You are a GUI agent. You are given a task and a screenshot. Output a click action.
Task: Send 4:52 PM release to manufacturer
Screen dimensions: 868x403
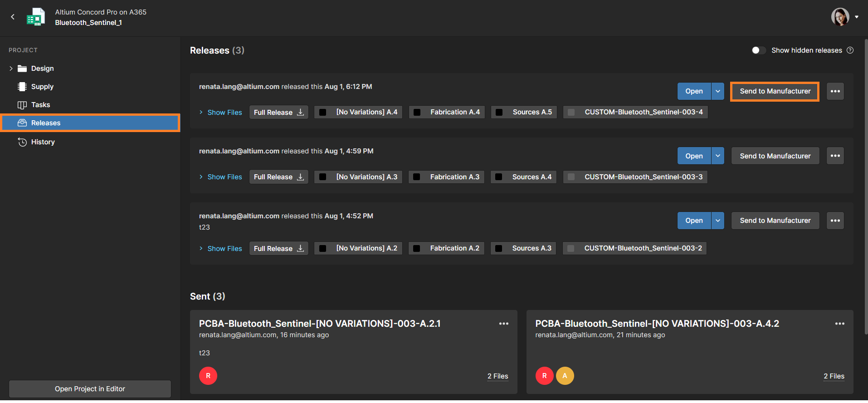pyautogui.click(x=775, y=221)
